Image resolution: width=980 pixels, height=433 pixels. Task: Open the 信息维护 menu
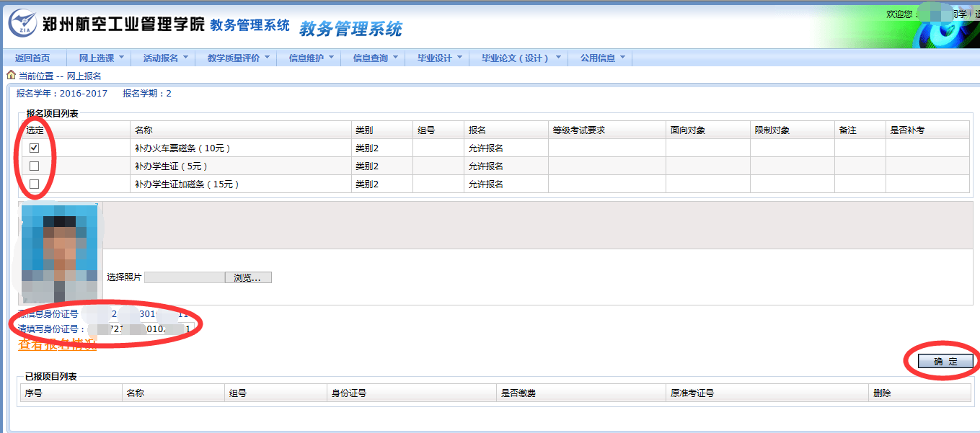[311, 58]
